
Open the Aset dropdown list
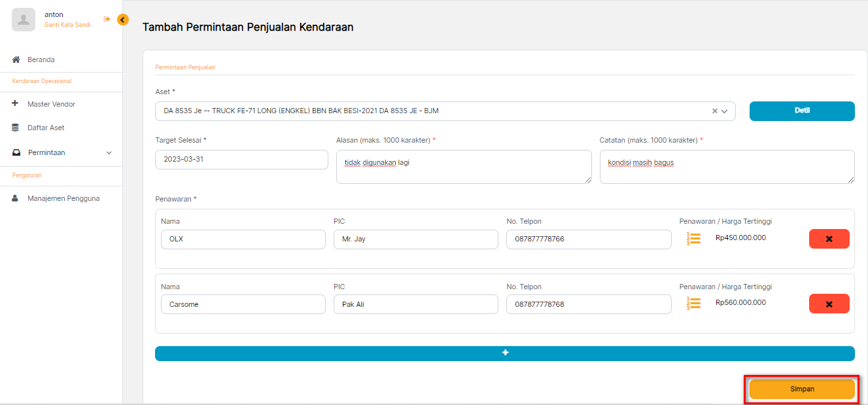[x=725, y=111]
